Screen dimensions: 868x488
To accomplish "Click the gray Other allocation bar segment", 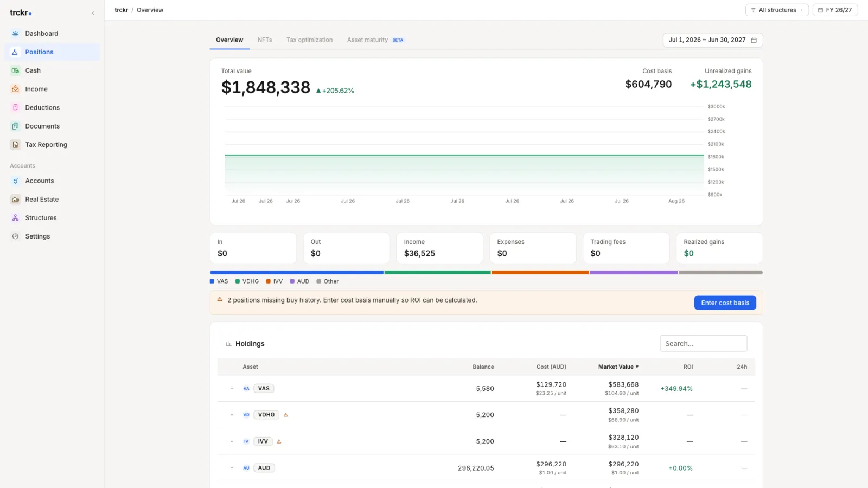I will coord(721,272).
